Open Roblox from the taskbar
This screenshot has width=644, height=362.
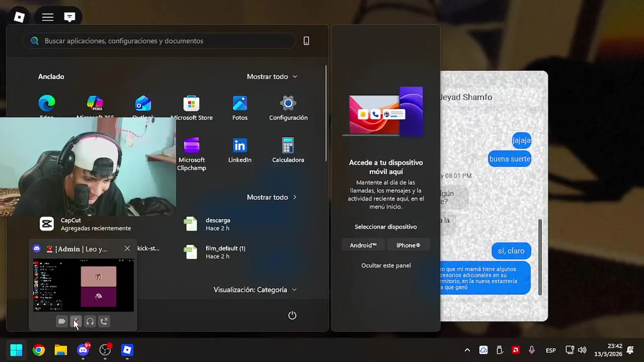point(127,350)
